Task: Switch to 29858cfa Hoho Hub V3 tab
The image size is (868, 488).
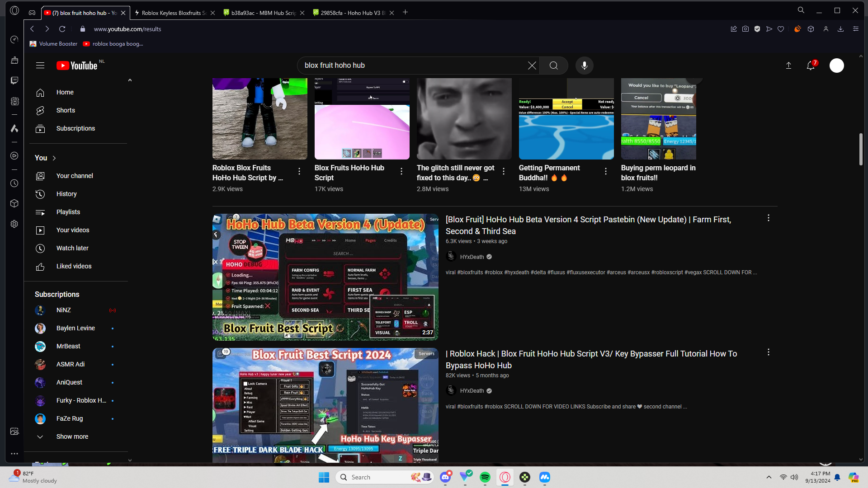Action: point(353,13)
